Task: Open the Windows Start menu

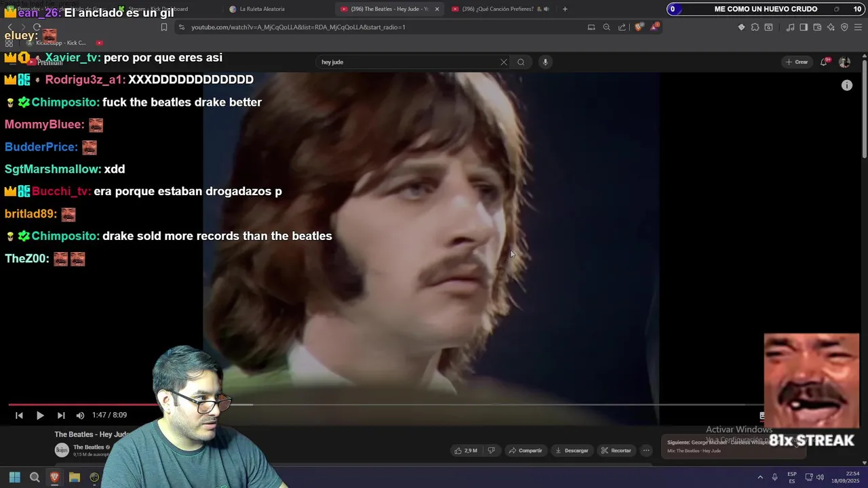Action: click(15, 477)
